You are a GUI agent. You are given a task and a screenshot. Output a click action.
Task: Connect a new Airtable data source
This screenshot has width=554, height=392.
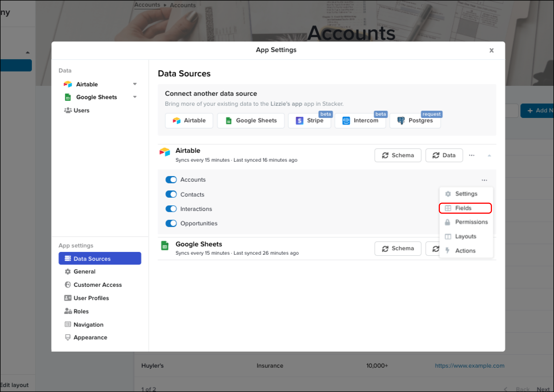189,121
